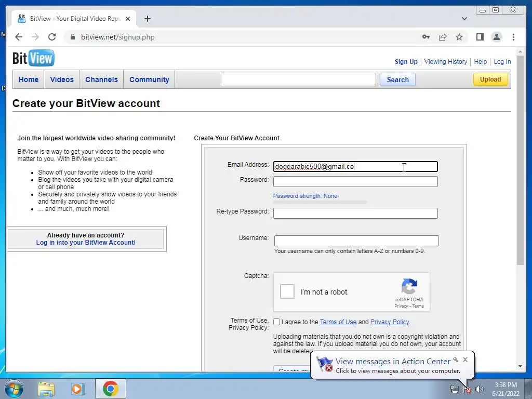Click the browser address bar URL
The height and width of the screenshot is (399, 532).
point(118,37)
